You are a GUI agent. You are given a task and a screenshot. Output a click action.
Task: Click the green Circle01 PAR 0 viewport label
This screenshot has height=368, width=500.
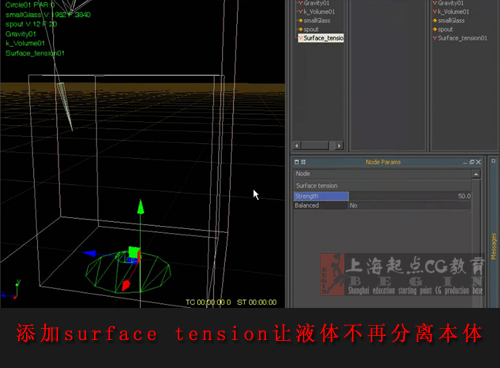coord(30,5)
